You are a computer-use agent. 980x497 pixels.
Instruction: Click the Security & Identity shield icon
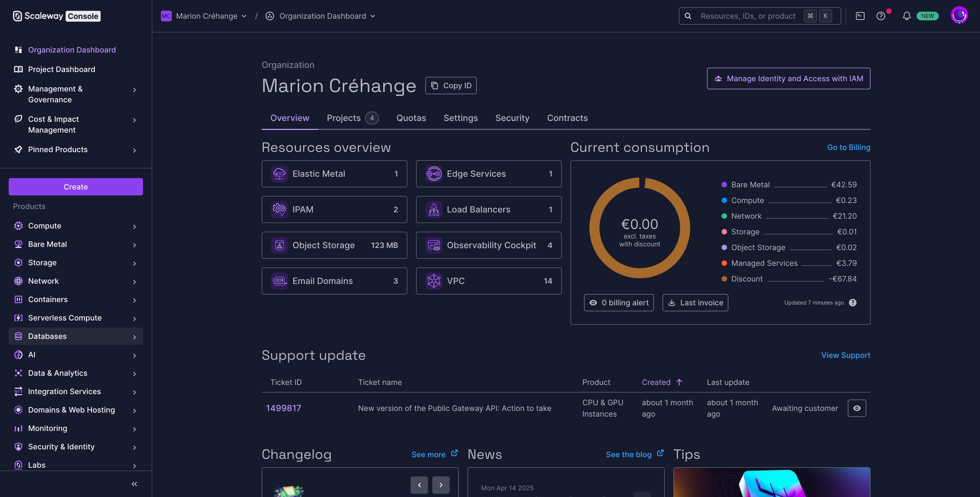click(x=18, y=447)
